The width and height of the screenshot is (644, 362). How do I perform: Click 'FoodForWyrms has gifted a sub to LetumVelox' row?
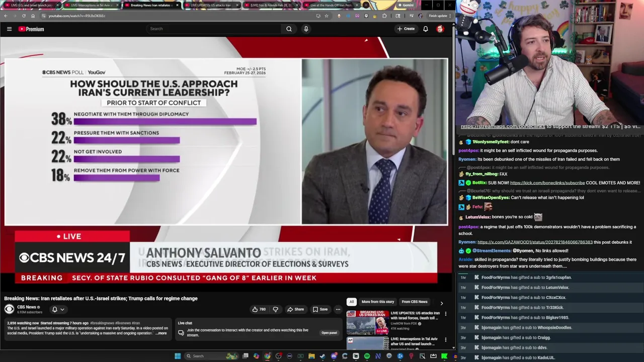click(525, 288)
